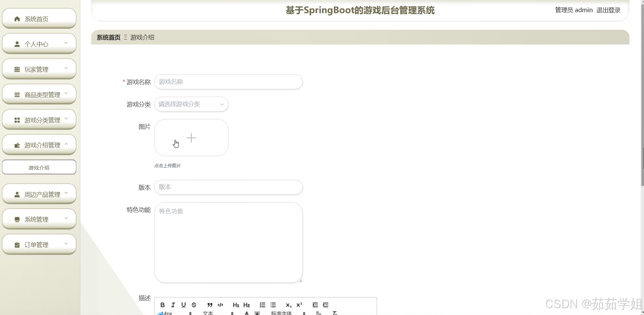
Task: Navigate to 系统首页 via breadcrumb
Action: [x=107, y=37]
